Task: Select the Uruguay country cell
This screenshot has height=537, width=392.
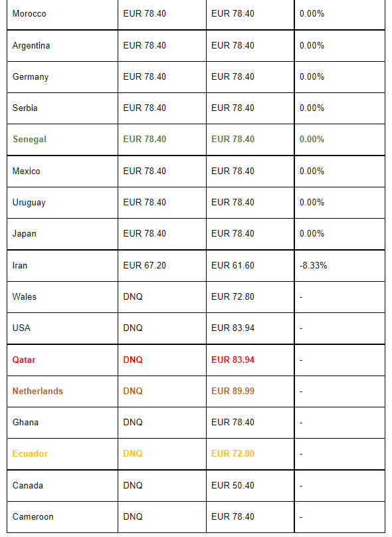Action: click(x=62, y=203)
